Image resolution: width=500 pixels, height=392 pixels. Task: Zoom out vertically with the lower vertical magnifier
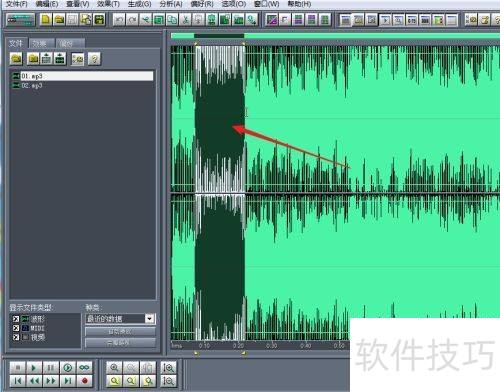(168, 381)
